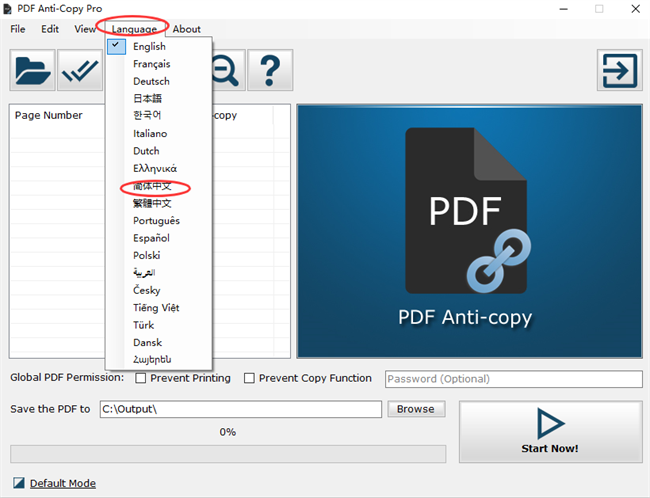Open the View menu

85,29
